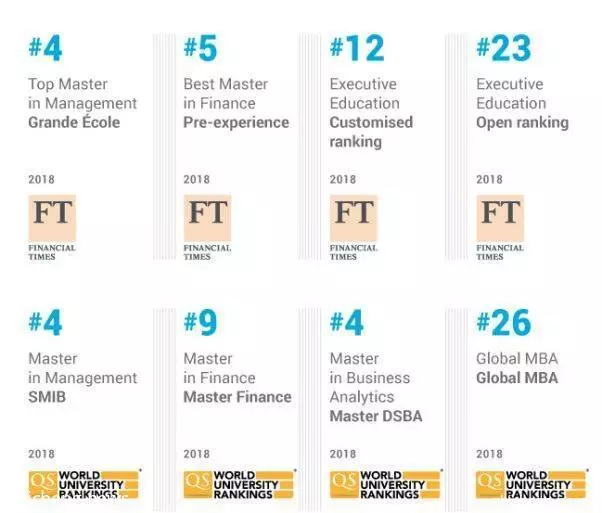This screenshot has height=513, width=602.
Task: Click the #26 Global MBA rank number
Action: (504, 323)
